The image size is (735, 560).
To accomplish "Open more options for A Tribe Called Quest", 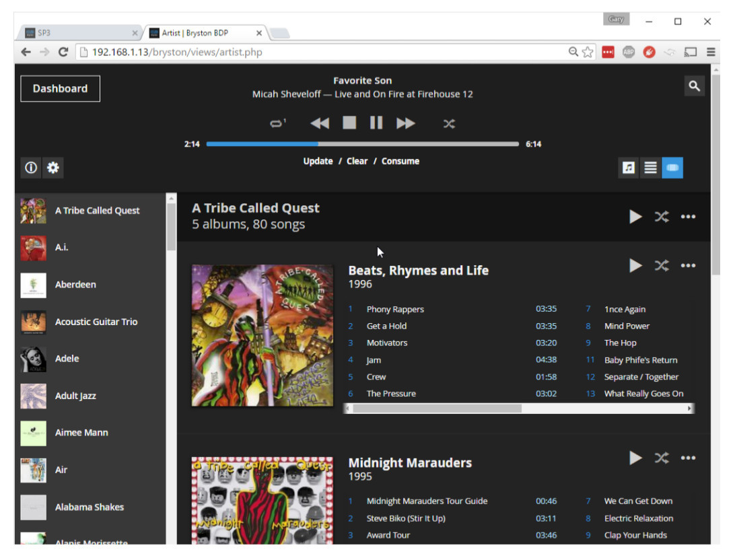I will point(688,217).
